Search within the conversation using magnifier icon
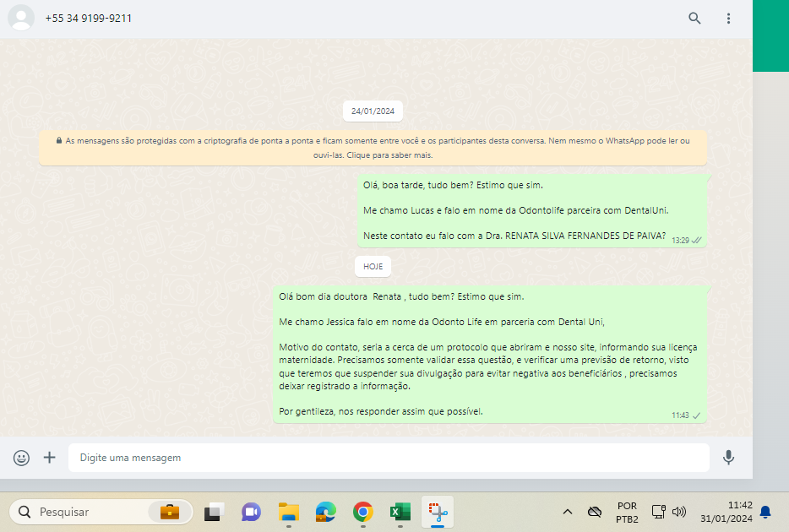The height and width of the screenshot is (532, 789). point(694,18)
